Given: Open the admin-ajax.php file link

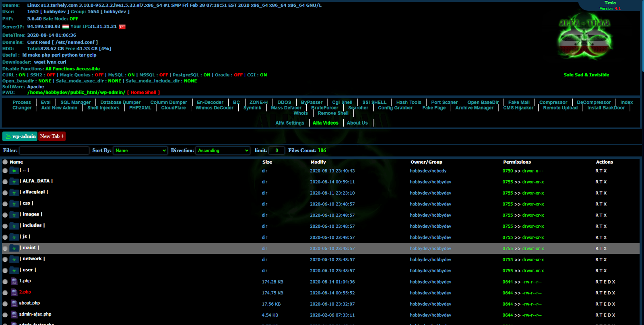Looking at the screenshot, I should point(35,314).
